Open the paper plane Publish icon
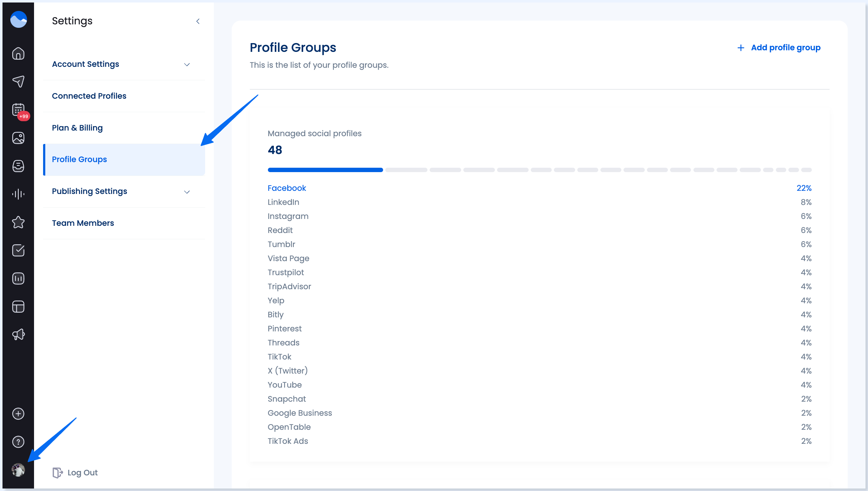Image resolution: width=868 pixels, height=491 pixels. (x=18, y=81)
